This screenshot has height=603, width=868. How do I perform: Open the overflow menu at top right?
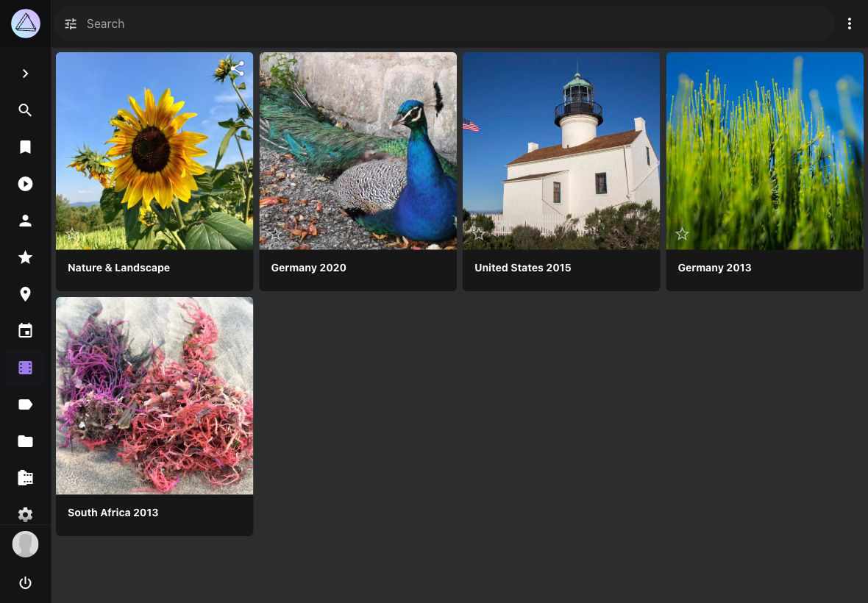[x=850, y=24]
